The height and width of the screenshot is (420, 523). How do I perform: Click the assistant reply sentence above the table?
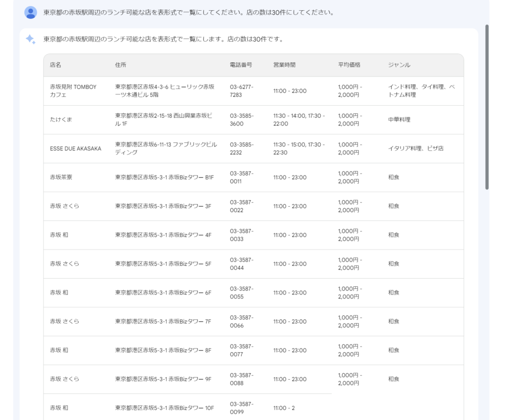(164, 39)
